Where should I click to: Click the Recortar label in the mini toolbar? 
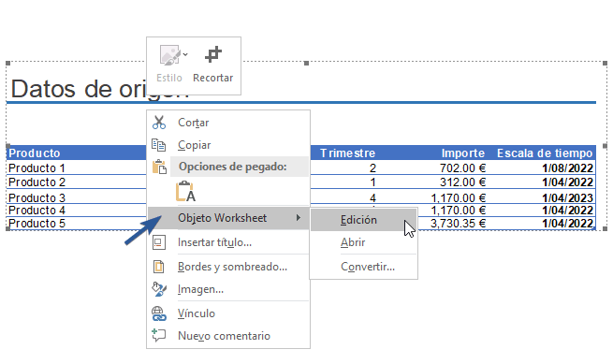[x=213, y=78]
